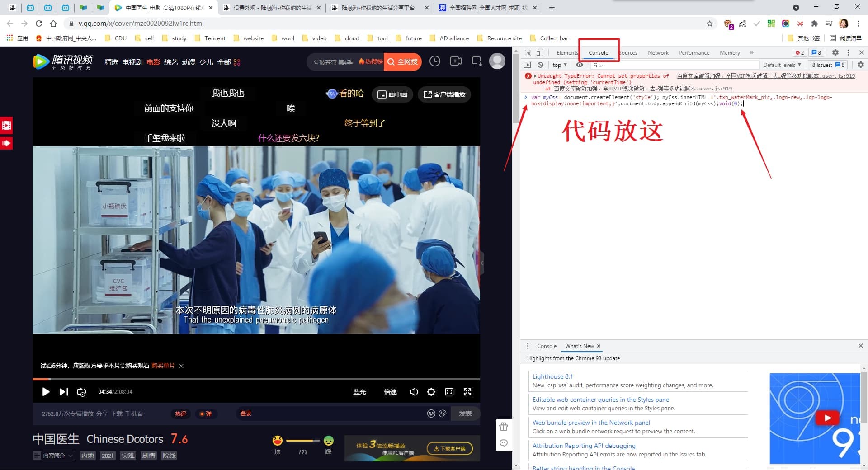This screenshot has width=868, height=470.
Task: Select the drawer Console tab
Action: 547,346
